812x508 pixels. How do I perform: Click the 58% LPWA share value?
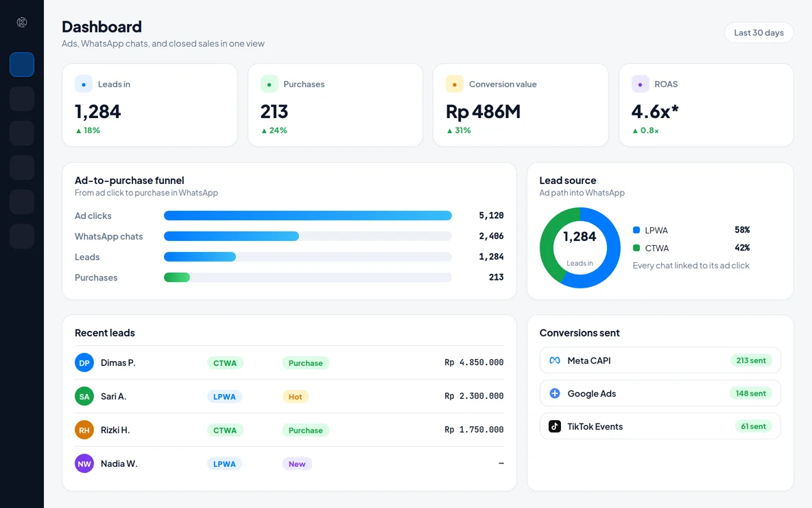click(742, 230)
